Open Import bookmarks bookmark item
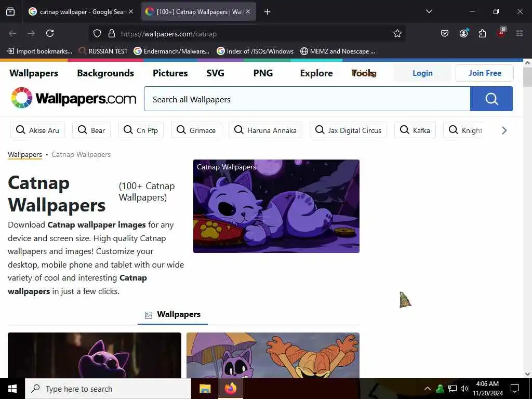Image resolution: width=532 pixels, height=399 pixels. 39,51
